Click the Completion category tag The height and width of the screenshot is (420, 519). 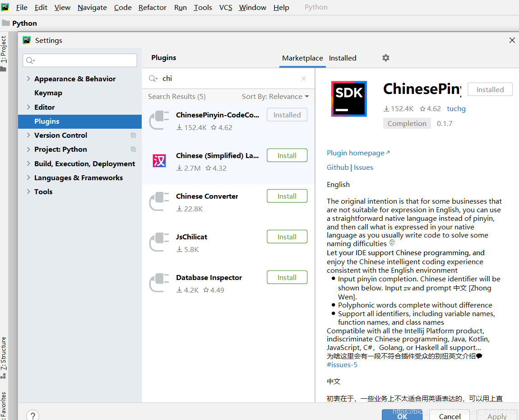[407, 123]
